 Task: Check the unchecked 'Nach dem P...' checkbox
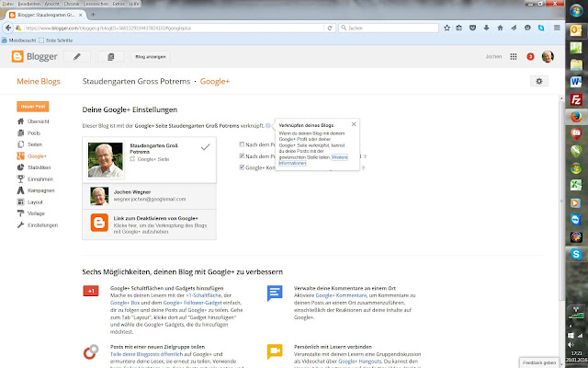242,144
